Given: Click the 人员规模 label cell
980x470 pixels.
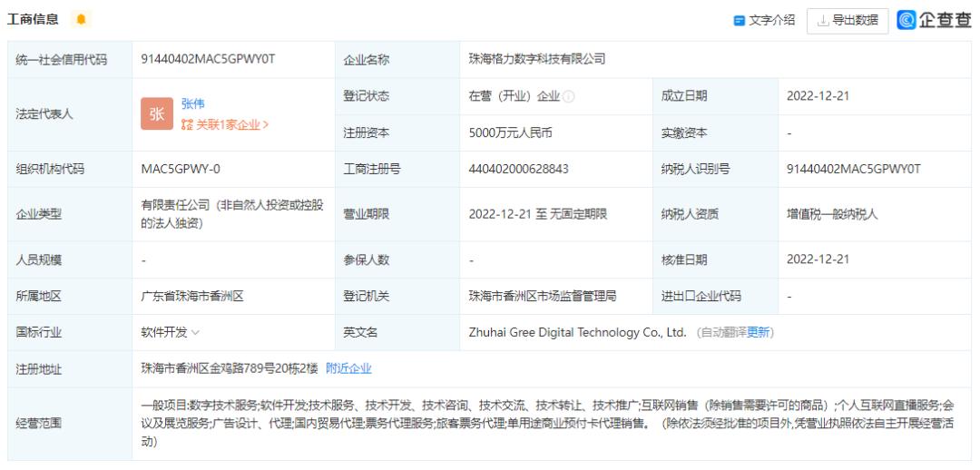Looking at the screenshot, I should coord(70,260).
